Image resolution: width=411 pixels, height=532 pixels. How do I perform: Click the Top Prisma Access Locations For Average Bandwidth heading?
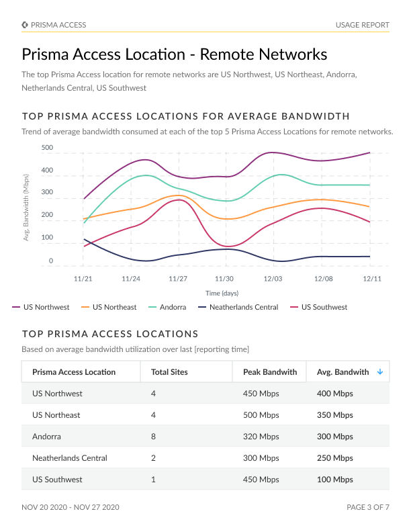coord(186,116)
